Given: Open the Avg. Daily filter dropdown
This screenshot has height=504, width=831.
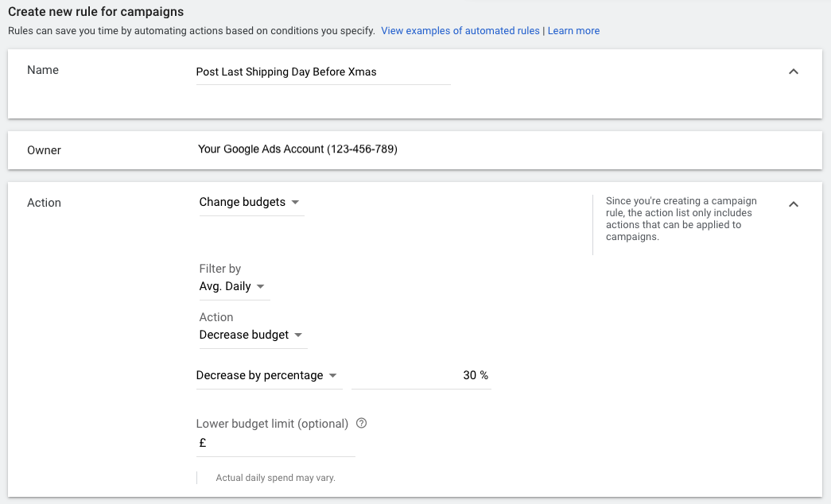Looking at the screenshot, I should tap(232, 286).
